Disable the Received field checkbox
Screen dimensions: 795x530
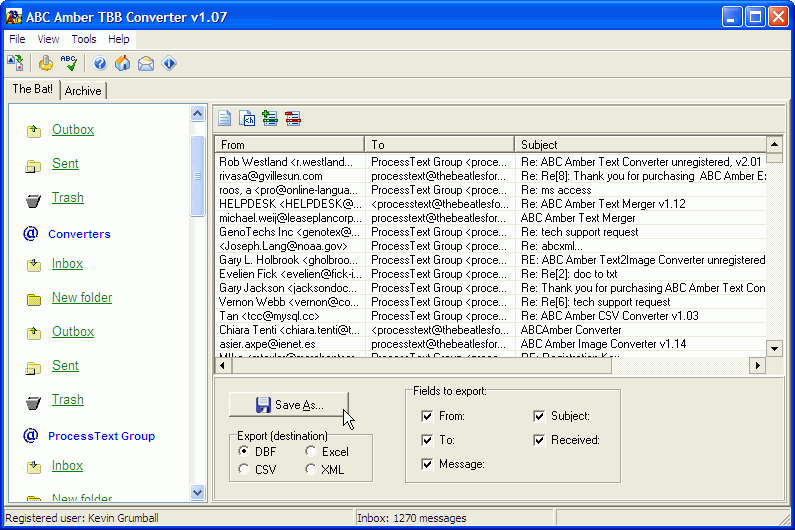539,440
